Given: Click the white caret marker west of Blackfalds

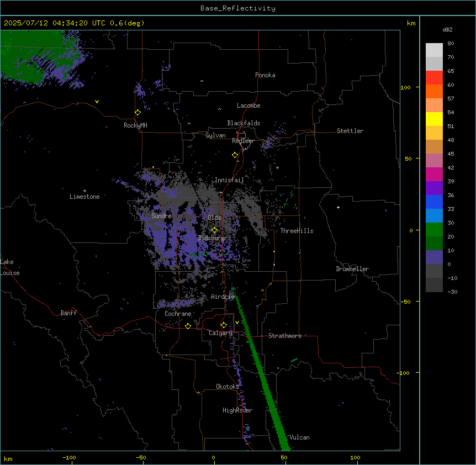Looking at the screenshot, I should 189,124.
